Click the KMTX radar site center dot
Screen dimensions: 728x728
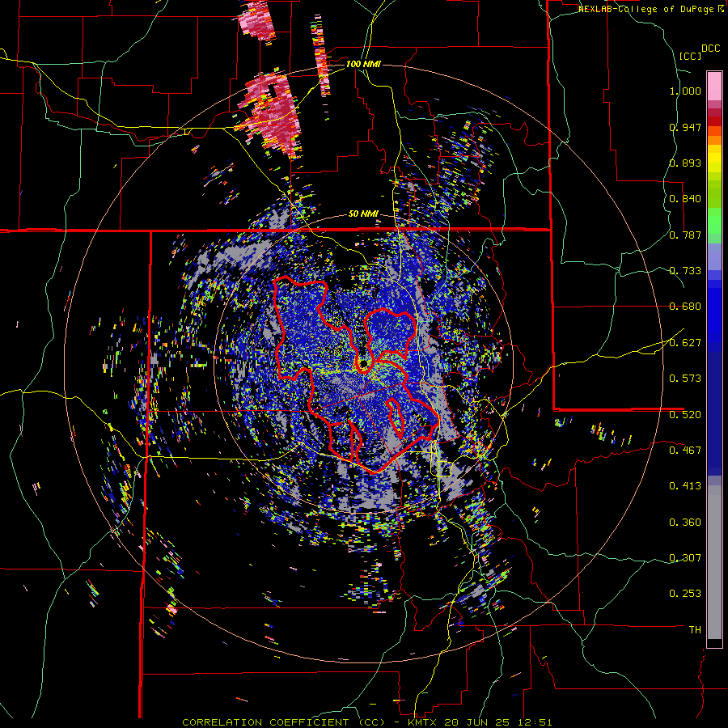tap(363, 363)
